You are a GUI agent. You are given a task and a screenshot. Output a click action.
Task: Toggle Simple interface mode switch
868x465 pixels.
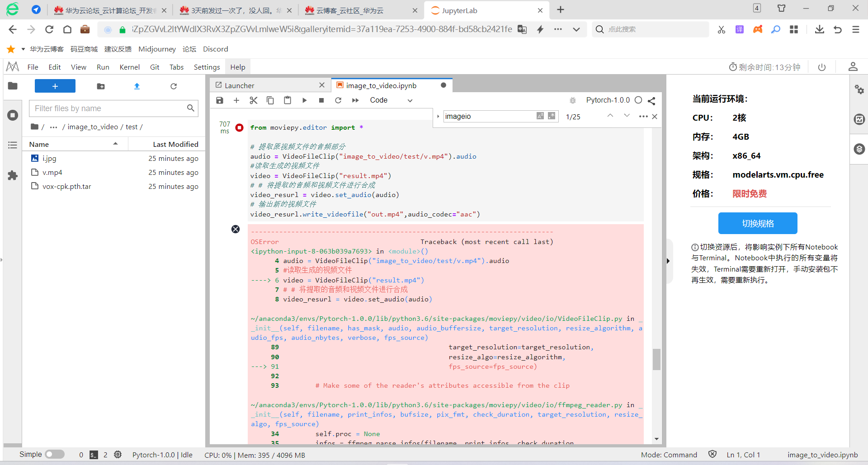click(x=55, y=454)
